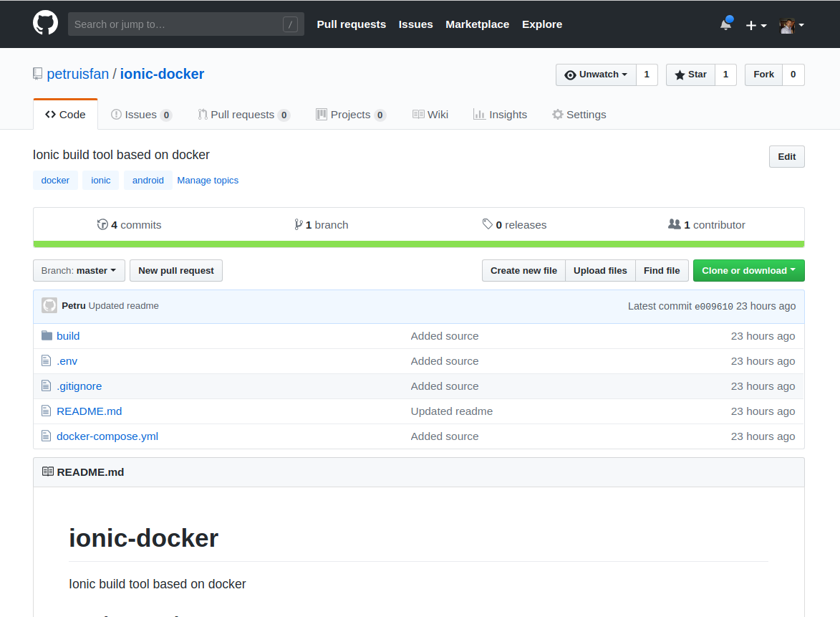The image size is (840, 617).
Task: Open the repository Pull requests tab
Action: tap(243, 115)
